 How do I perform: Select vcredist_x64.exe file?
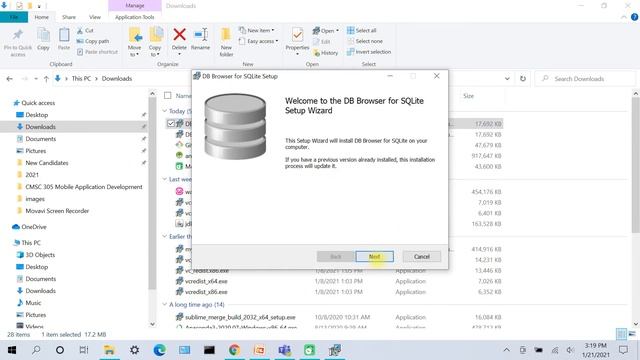coord(206,281)
